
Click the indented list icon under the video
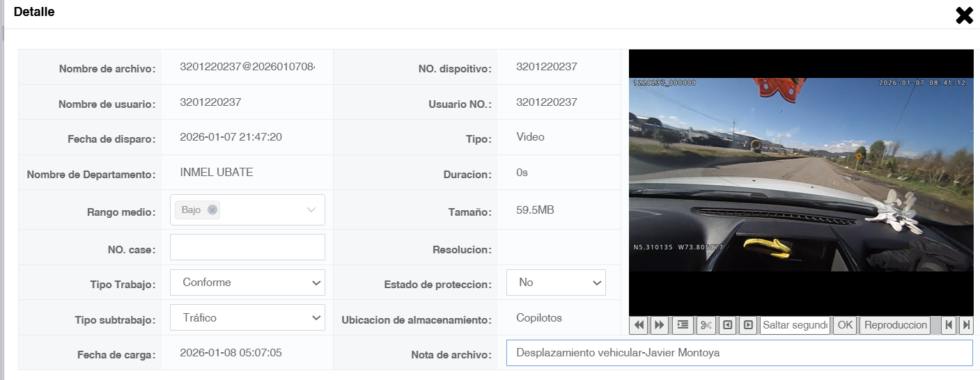point(683,325)
